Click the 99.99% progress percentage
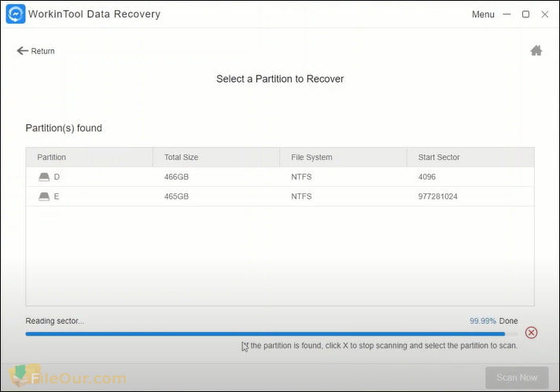The width and height of the screenshot is (560, 392). pyautogui.click(x=482, y=321)
